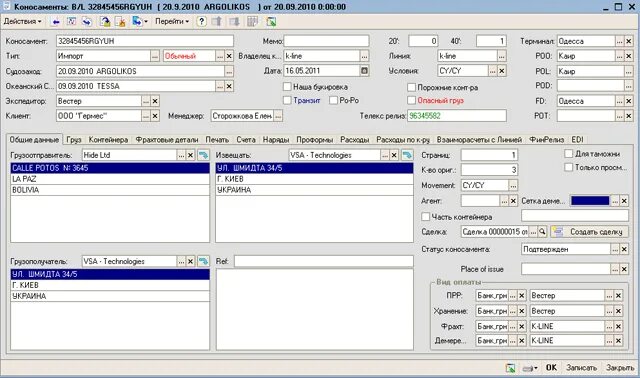Image resolution: width=640 pixels, height=378 pixels.
Task: Open Линия k-line selection ellipsis
Action: 502,56
